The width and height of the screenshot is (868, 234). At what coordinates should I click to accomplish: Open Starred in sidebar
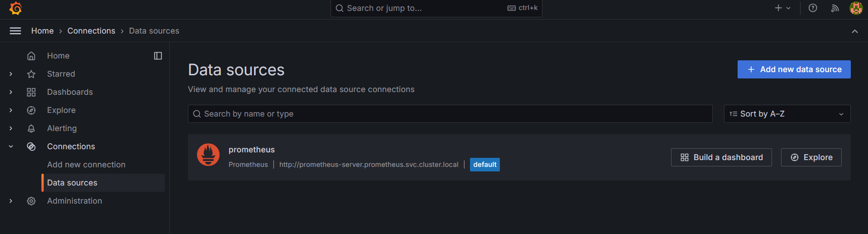click(61, 74)
